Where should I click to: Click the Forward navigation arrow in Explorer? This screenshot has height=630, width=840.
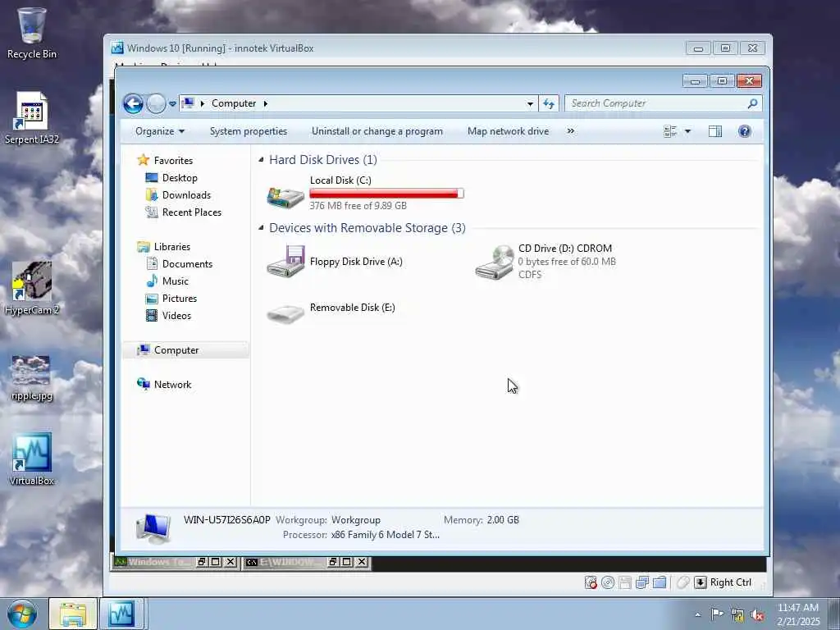pyautogui.click(x=156, y=103)
